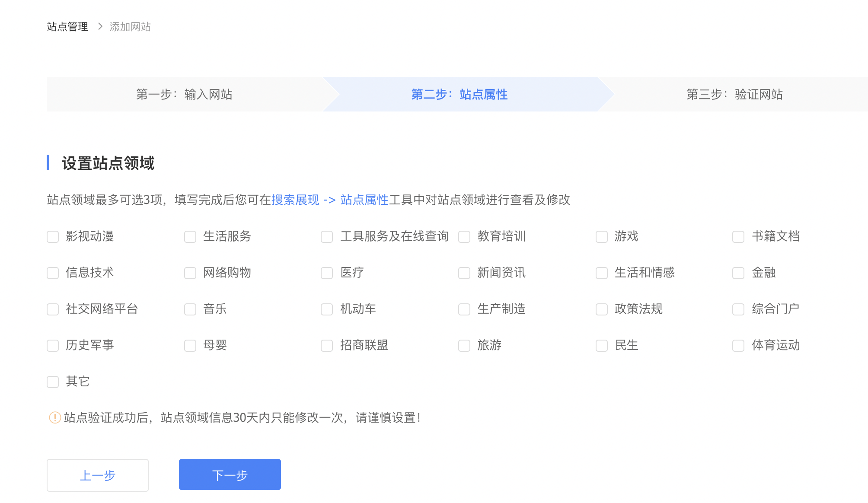Image resolution: width=868 pixels, height=503 pixels.
Task: Click the 下一步 button
Action: click(230, 474)
